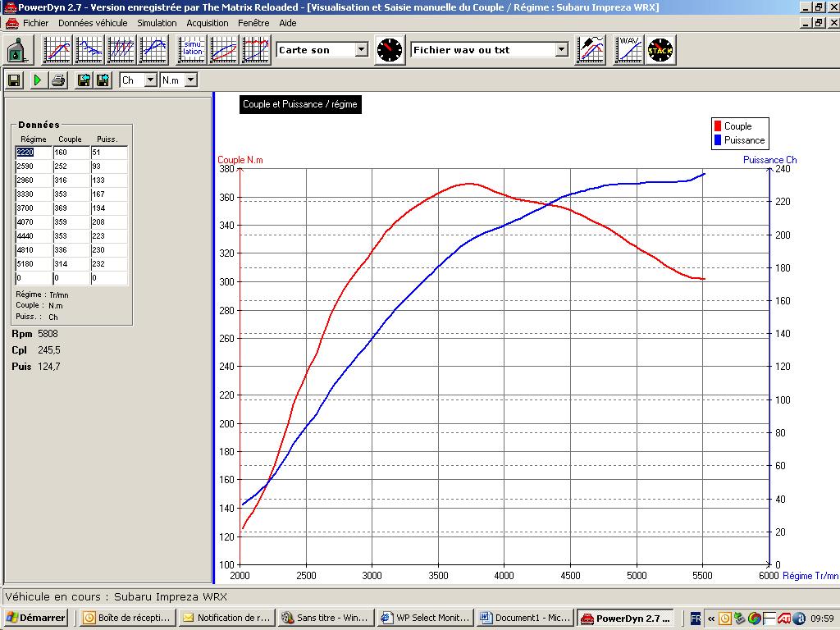This screenshot has width=840, height=630.
Task: Switch to WP Select Monit... taskbar window
Action: (426, 618)
